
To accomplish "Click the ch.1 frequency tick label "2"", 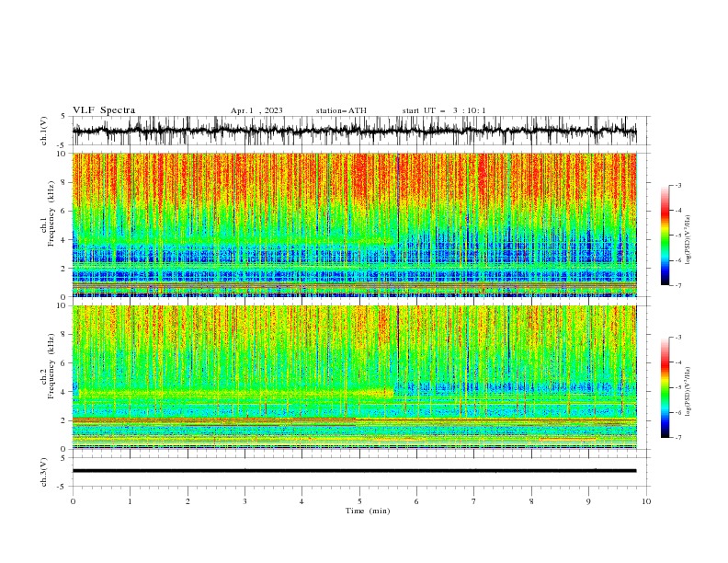I will point(64,268).
